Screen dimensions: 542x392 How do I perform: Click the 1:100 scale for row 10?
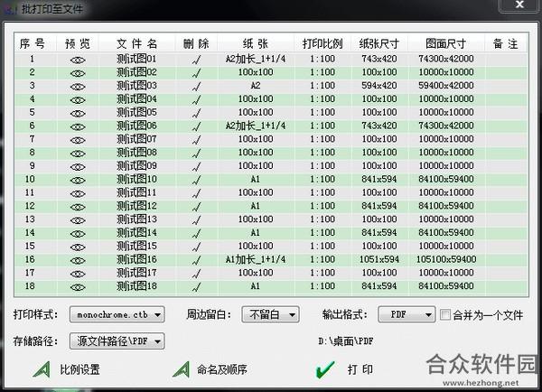pos(322,179)
